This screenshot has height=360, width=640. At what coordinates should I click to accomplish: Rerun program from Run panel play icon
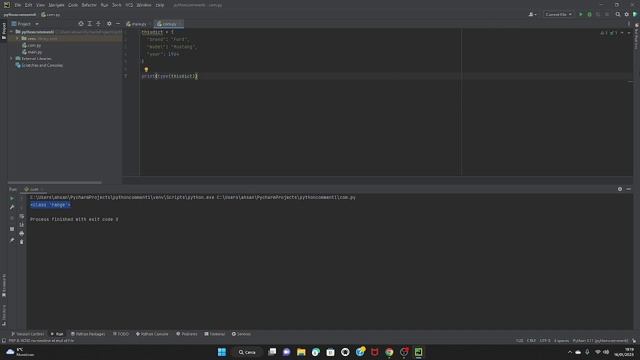tap(12, 198)
